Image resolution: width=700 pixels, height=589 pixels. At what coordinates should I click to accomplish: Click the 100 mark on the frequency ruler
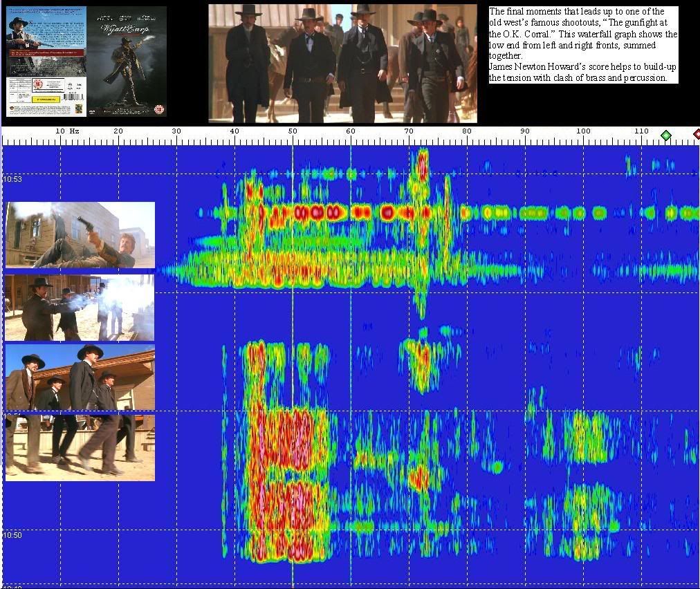(583, 131)
